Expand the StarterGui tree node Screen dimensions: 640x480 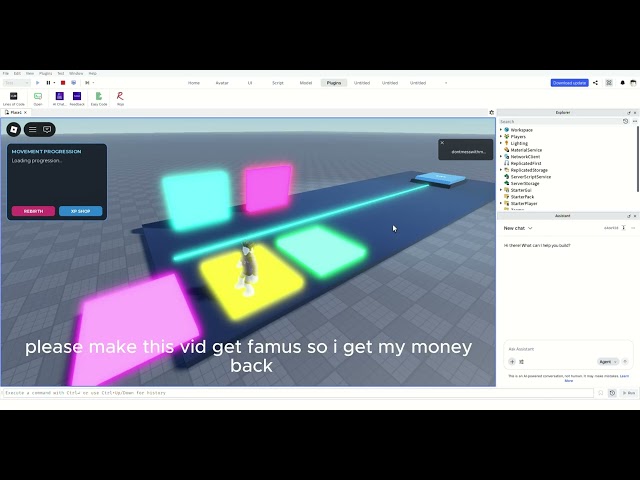[x=501, y=190]
